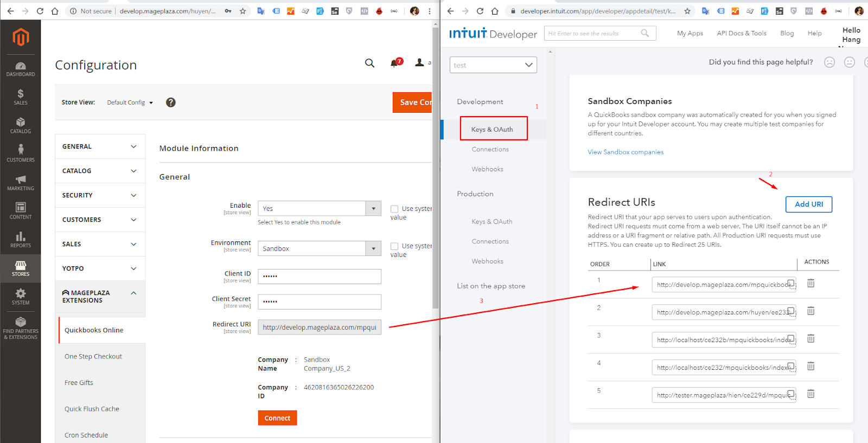The image size is (868, 443).
Task: Open the Marketing sidebar icon
Action: [x=21, y=183]
